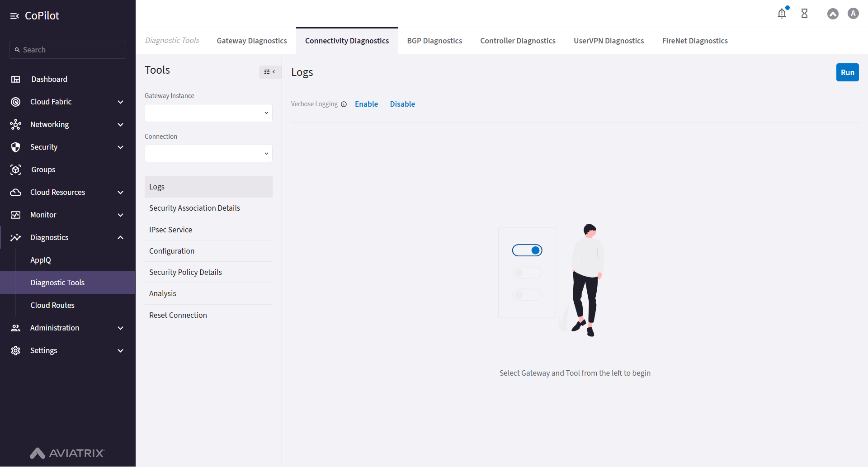Click the Networking nodes icon
The height and width of the screenshot is (467, 868).
click(x=16, y=124)
